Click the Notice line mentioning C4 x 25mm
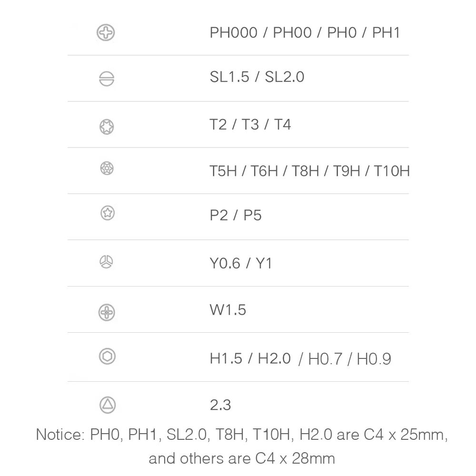476x476 pixels. (242, 435)
